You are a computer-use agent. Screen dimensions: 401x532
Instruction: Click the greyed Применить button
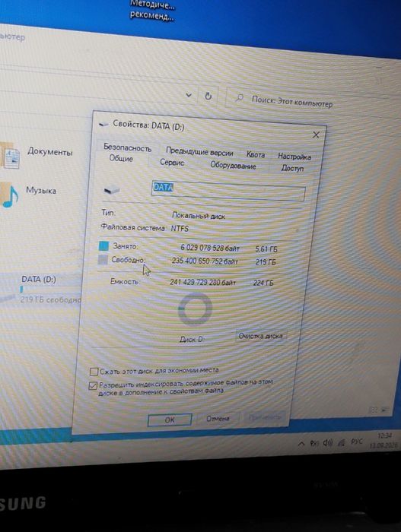264,416
